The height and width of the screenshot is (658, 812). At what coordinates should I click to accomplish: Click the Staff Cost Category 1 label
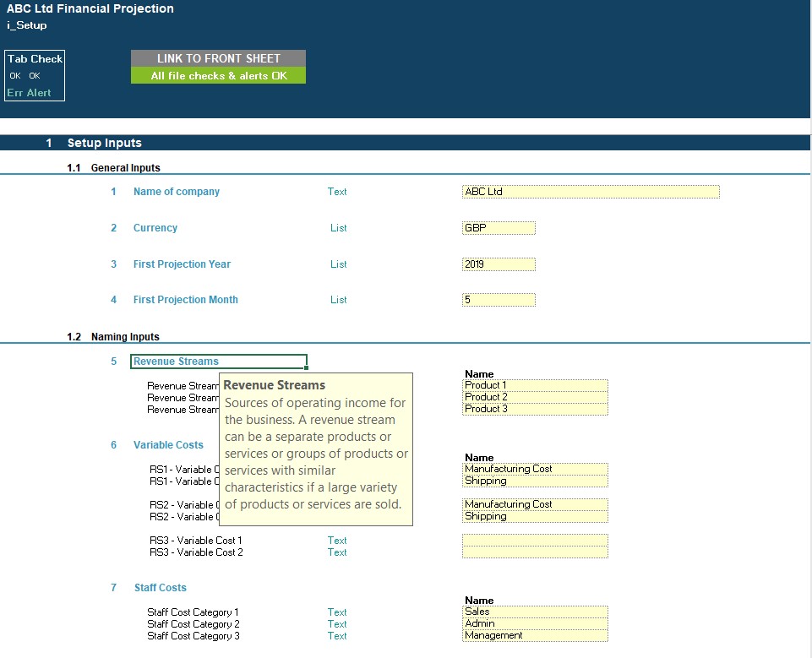(x=193, y=612)
